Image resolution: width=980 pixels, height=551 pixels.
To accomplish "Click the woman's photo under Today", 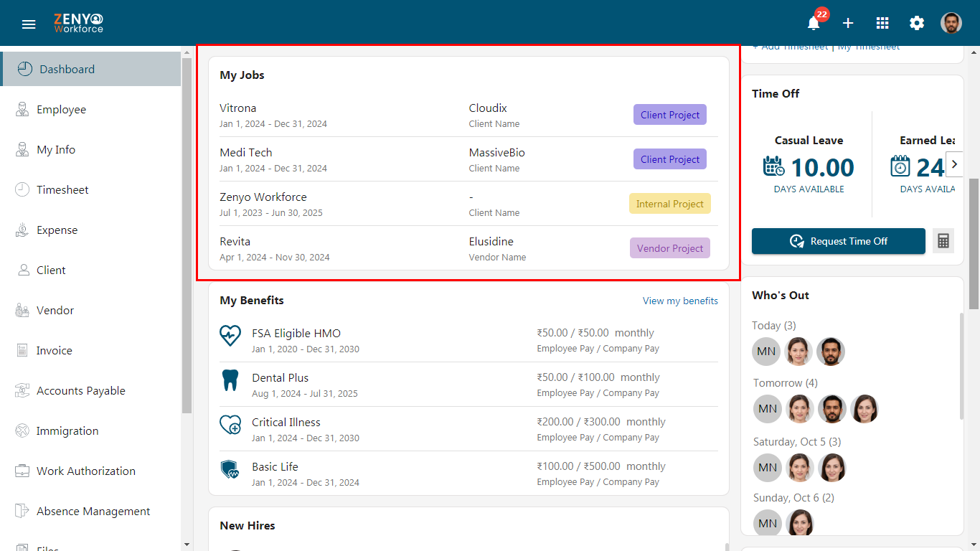I will pos(798,352).
